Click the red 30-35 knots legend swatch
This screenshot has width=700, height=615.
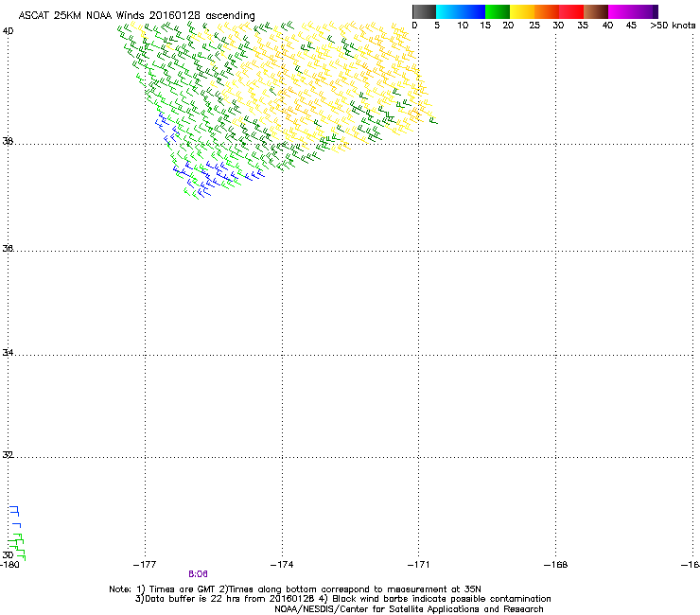[x=571, y=11]
